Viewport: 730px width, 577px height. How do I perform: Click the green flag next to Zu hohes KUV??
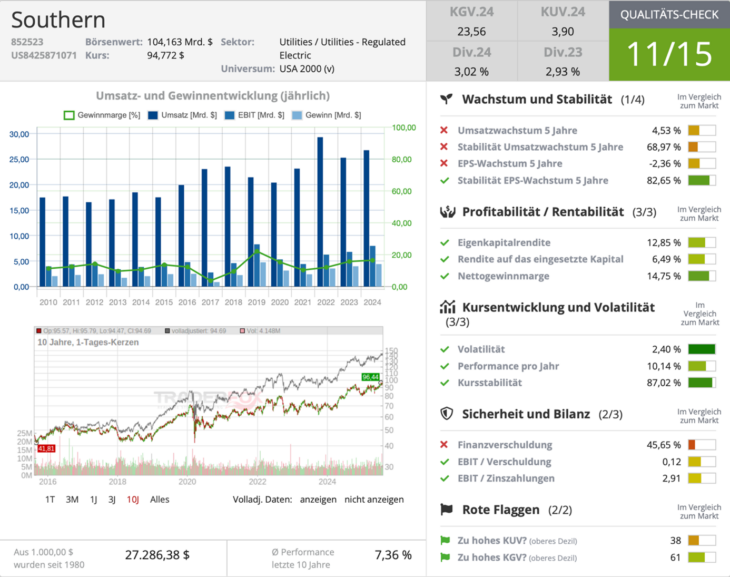pos(445,540)
